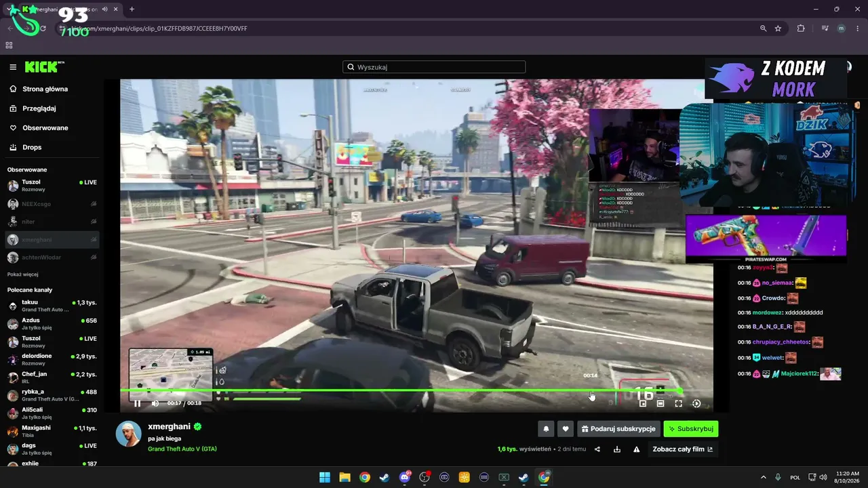This screenshot has height=488, width=868.
Task: Open File Explorer from taskbar
Action: point(344,477)
